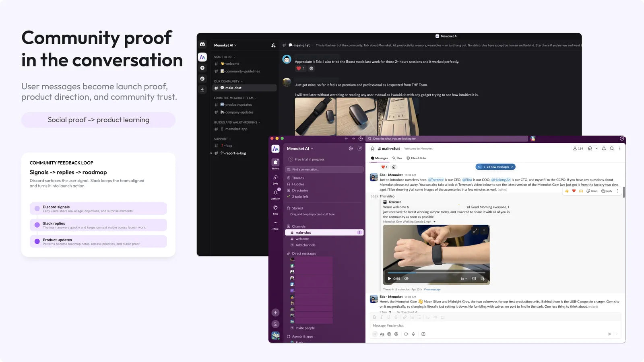Add a reaction to the Boost mode message
644x362 pixels.
click(311, 68)
